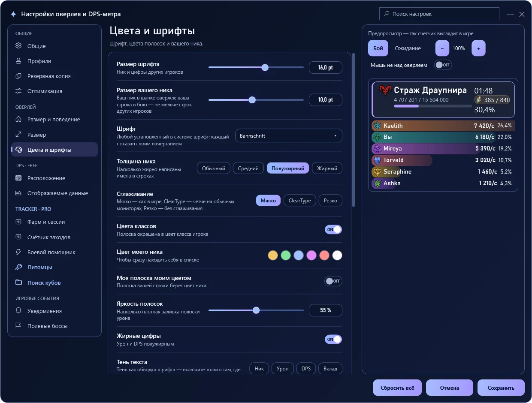The width and height of the screenshot is (532, 403).
Task: Click the lightning icon for Боевой помощник
Action: (18, 252)
